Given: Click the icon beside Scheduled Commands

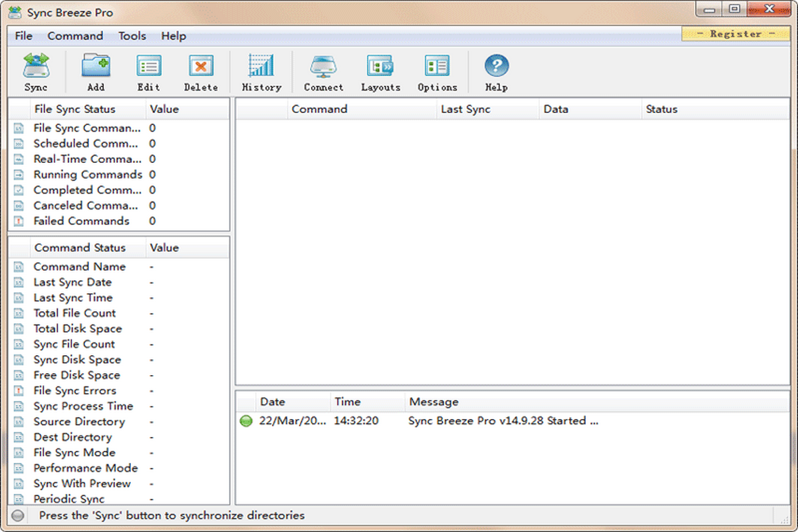Looking at the screenshot, I should pos(19,144).
